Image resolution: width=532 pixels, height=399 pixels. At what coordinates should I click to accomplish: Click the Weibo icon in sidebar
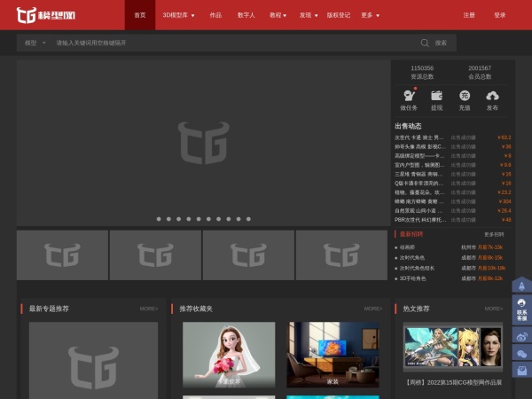522,336
